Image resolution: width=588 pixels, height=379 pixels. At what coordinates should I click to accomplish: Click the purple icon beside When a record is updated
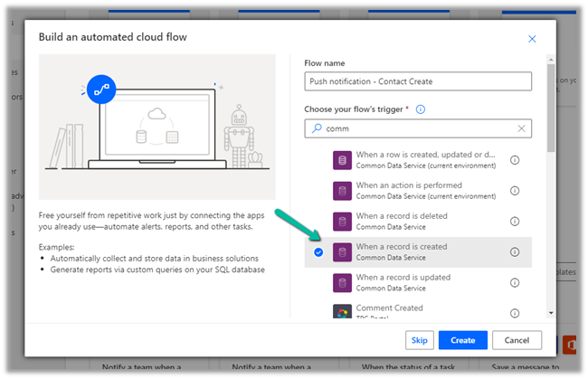[341, 282]
